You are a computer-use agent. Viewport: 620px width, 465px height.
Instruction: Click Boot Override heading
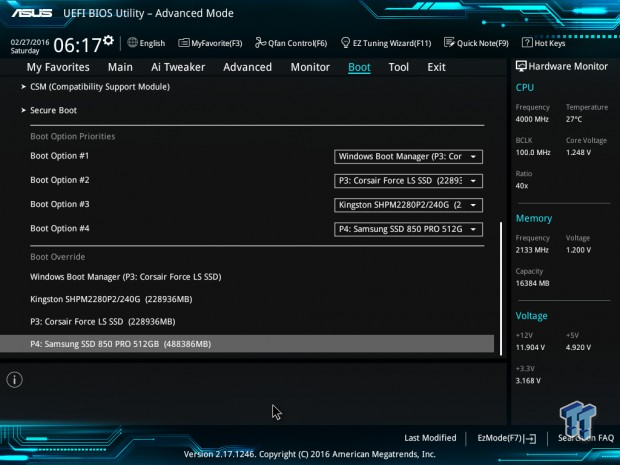(x=58, y=257)
